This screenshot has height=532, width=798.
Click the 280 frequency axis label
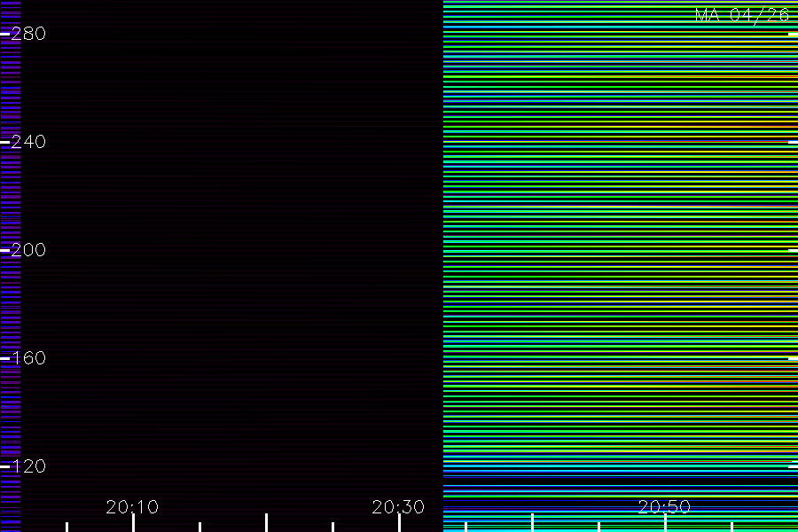28,34
